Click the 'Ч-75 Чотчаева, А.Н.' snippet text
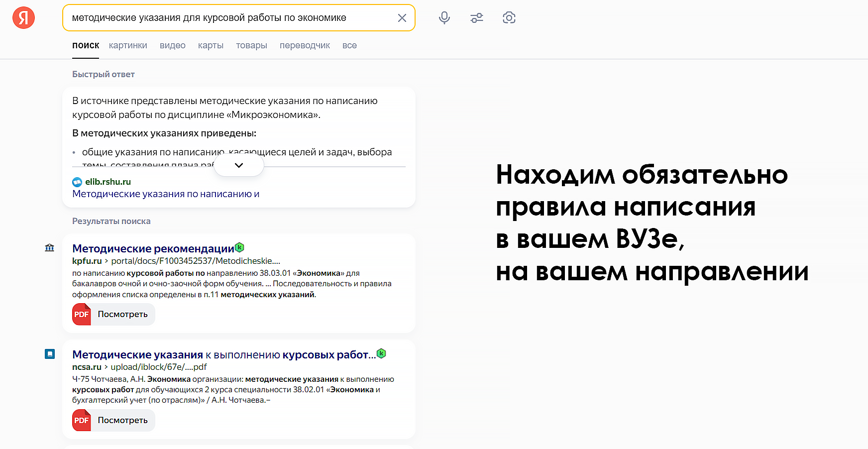The width and height of the screenshot is (868, 449). (x=108, y=379)
